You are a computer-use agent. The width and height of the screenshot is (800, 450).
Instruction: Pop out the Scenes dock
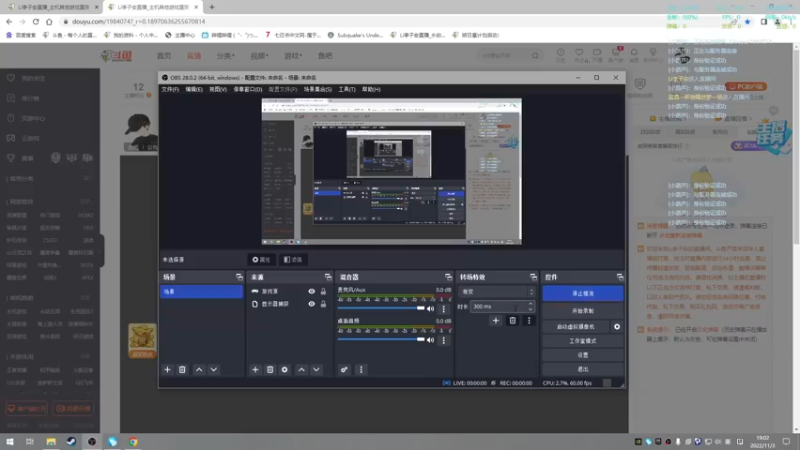click(x=239, y=277)
